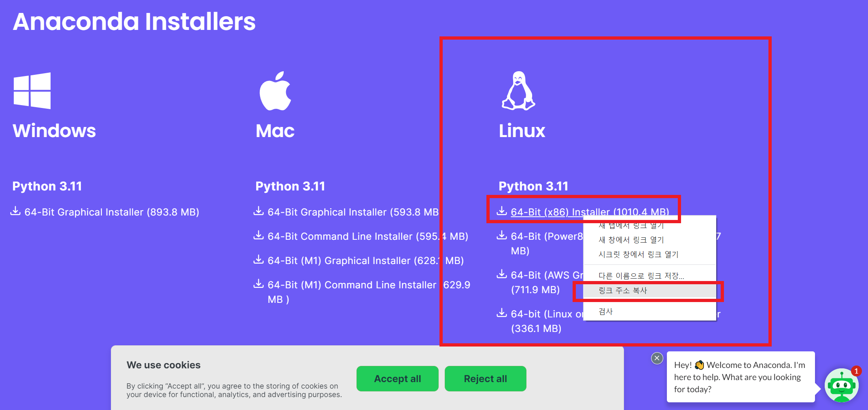Viewport: 868px width, 410px height.
Task: Click the 'Windows' heading text
Action: click(54, 131)
